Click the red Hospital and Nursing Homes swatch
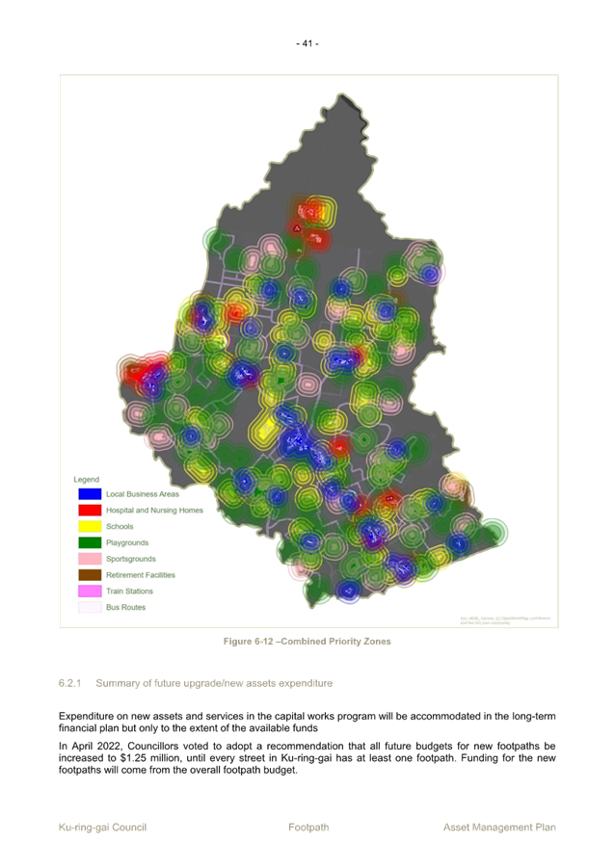Viewport: 614px width, 868px height. [x=89, y=510]
